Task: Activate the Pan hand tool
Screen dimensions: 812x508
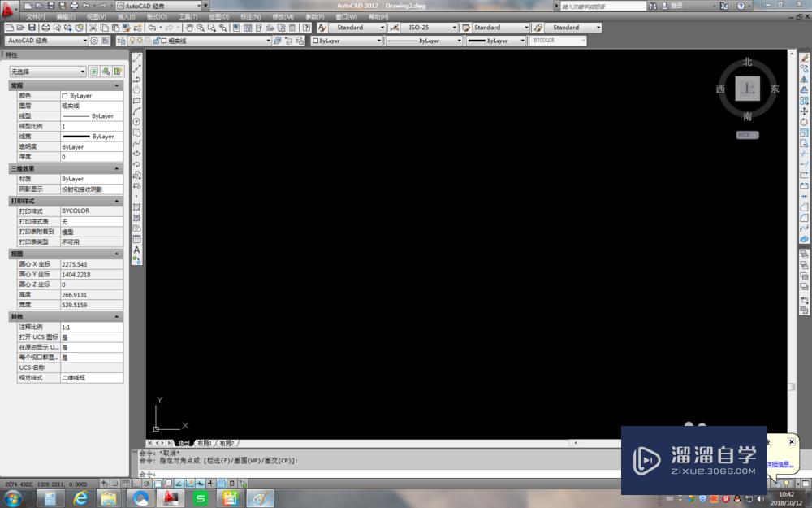Action: coord(189,28)
